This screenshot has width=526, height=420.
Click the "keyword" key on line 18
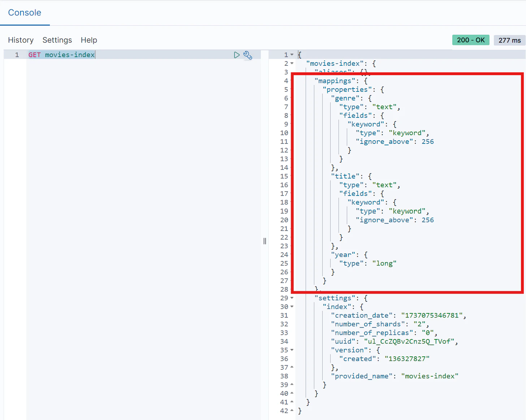[x=366, y=202]
